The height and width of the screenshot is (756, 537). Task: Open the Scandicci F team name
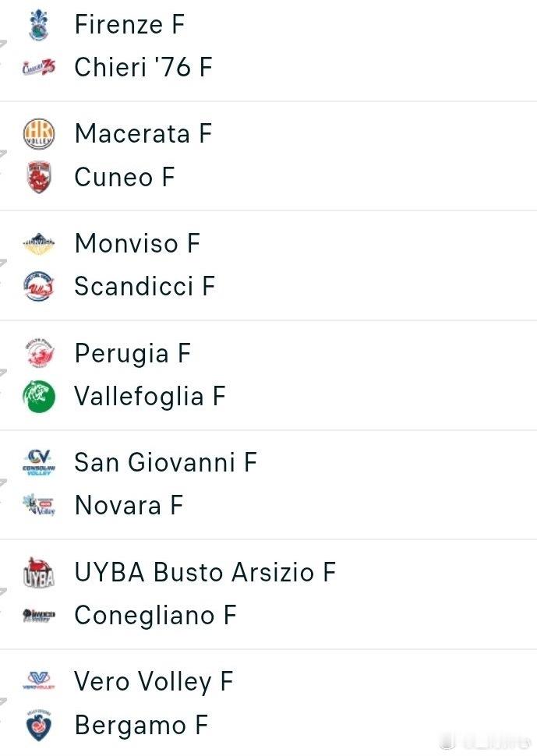click(144, 287)
